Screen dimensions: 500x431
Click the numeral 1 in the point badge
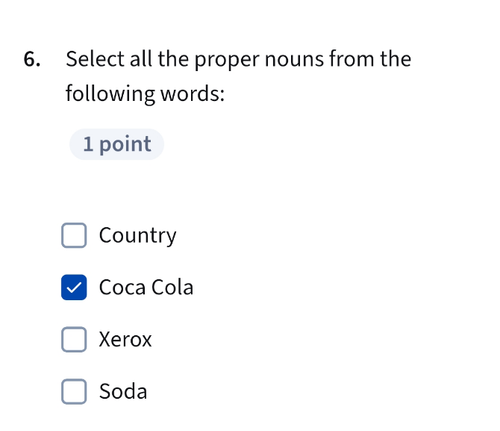tap(88, 144)
